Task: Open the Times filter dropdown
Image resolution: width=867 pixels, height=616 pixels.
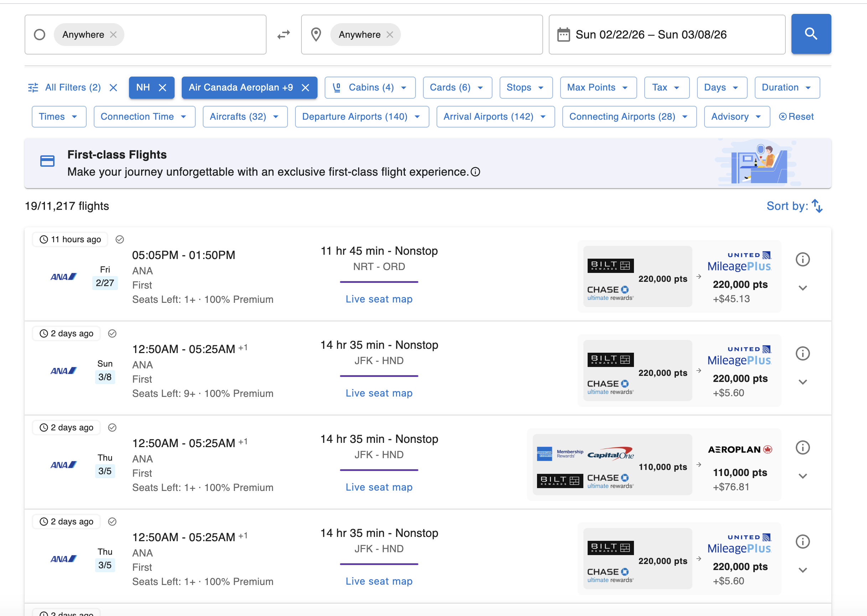Action: point(59,117)
